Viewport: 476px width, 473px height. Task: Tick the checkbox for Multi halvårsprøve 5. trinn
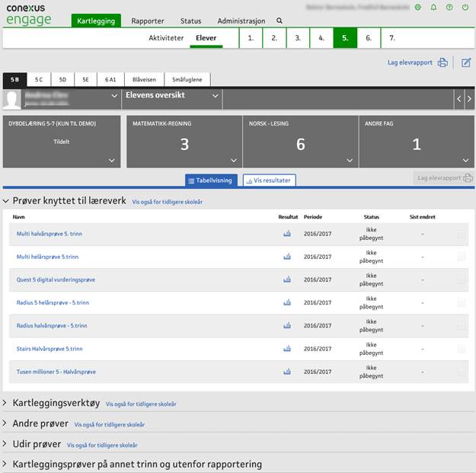pos(461,235)
